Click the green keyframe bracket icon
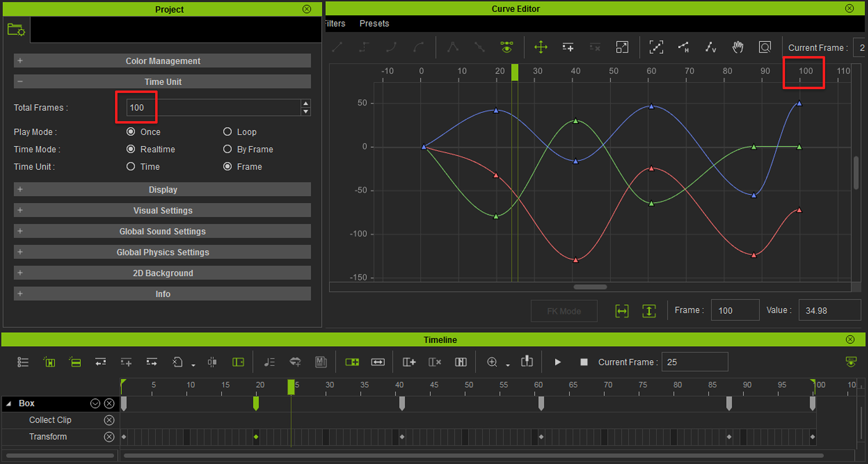The height and width of the screenshot is (464, 868). coord(49,362)
